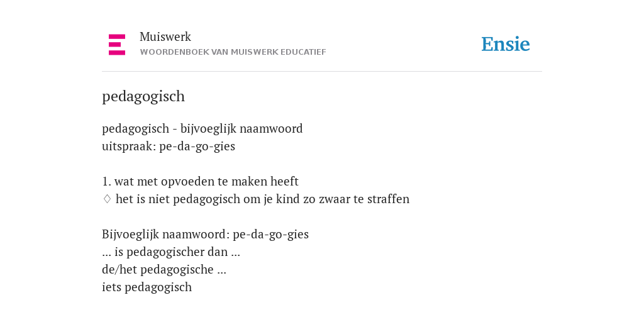Click the horizontal divider under the header

pyautogui.click(x=322, y=72)
